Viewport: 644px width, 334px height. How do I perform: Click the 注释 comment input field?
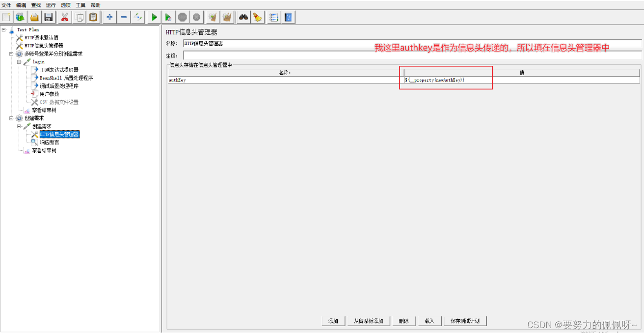412,56
